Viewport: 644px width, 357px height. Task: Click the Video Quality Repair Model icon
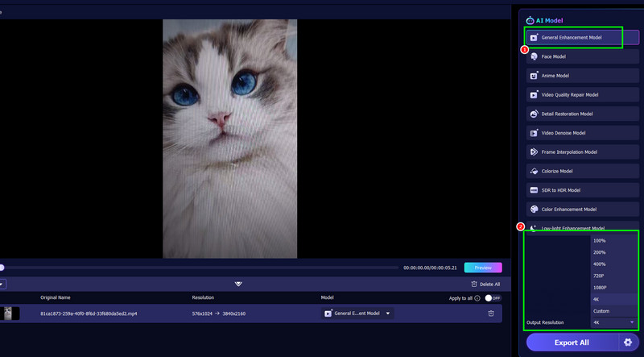pos(534,95)
